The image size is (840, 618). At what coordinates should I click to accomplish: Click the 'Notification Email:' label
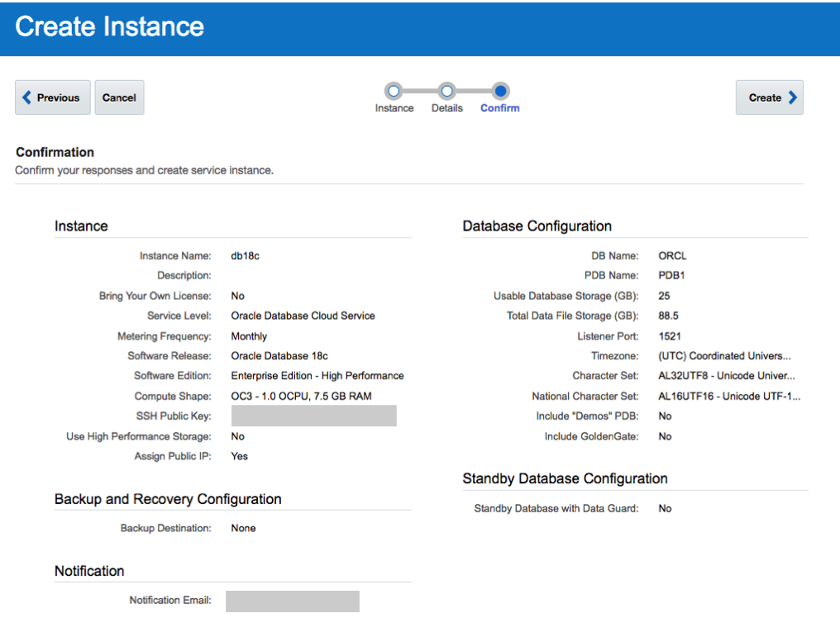[x=170, y=601]
